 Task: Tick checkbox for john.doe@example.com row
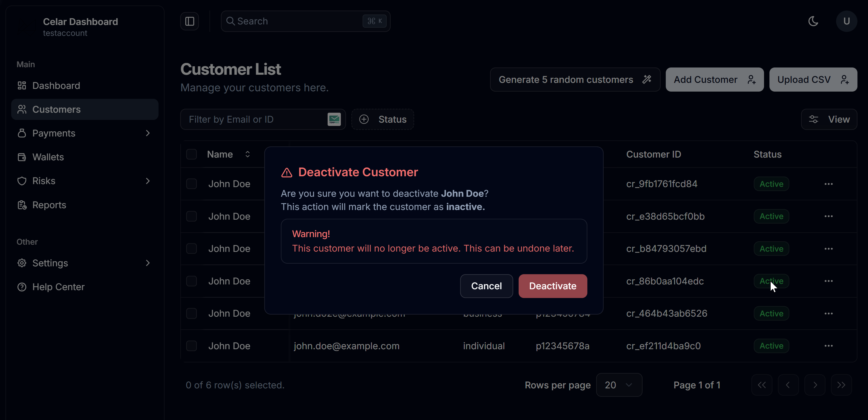tap(191, 346)
